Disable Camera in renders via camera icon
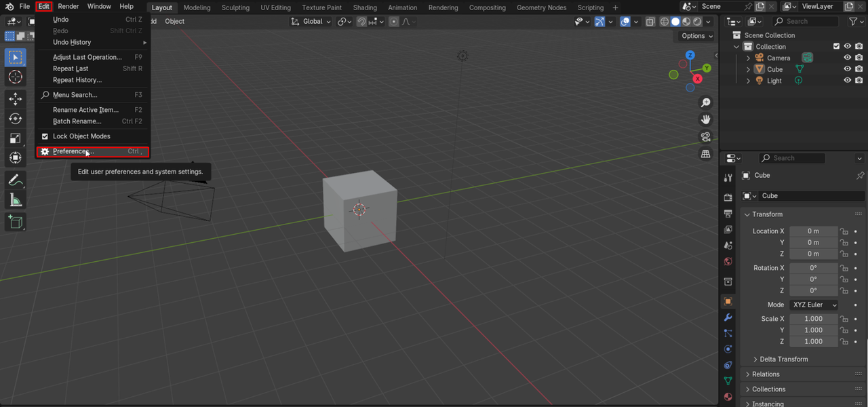The image size is (868, 407). click(x=859, y=58)
